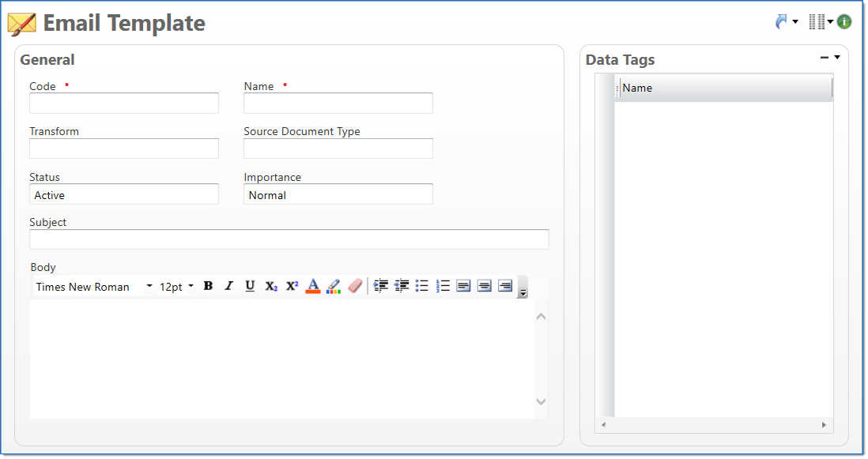Collapse the Data Tags panel

[825, 57]
